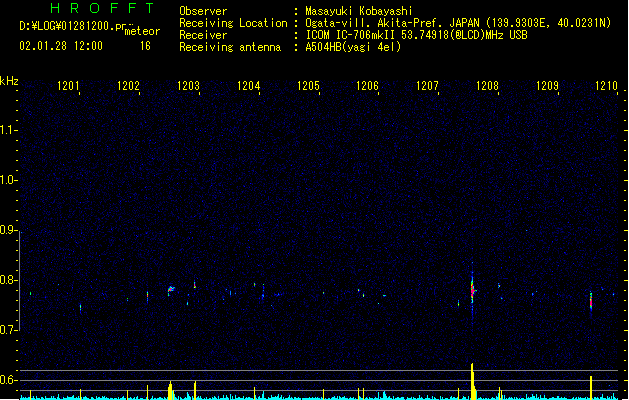Click observer name Masayuki Kobayashi
The image size is (629, 400).
[x=359, y=11]
